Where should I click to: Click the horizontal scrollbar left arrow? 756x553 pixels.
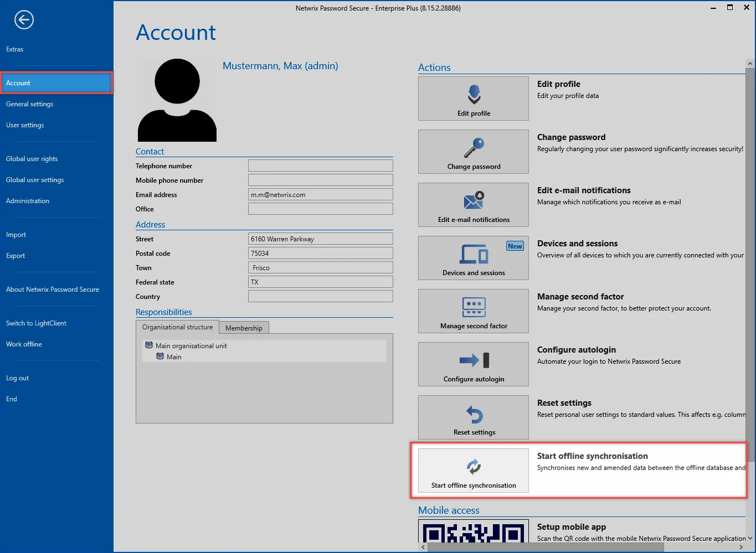(x=423, y=547)
